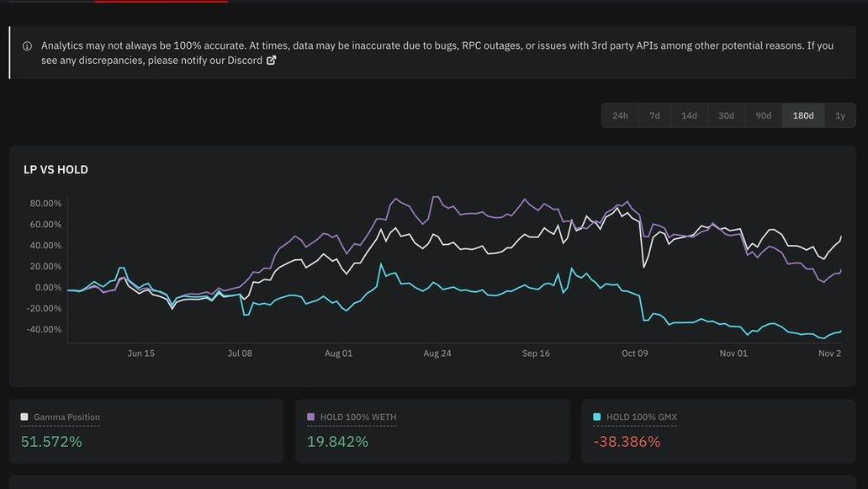Choose the 14d time range
Image resolution: width=868 pixels, height=489 pixels.
tap(689, 115)
